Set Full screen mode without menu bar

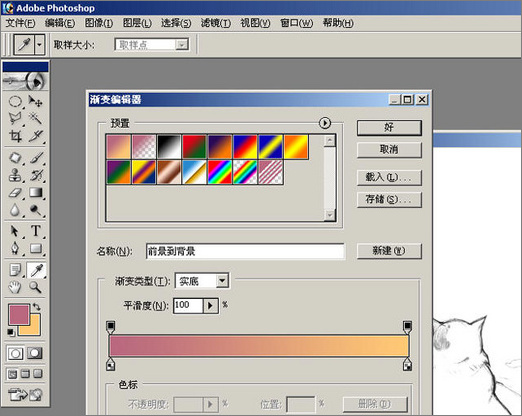pyautogui.click(x=38, y=374)
